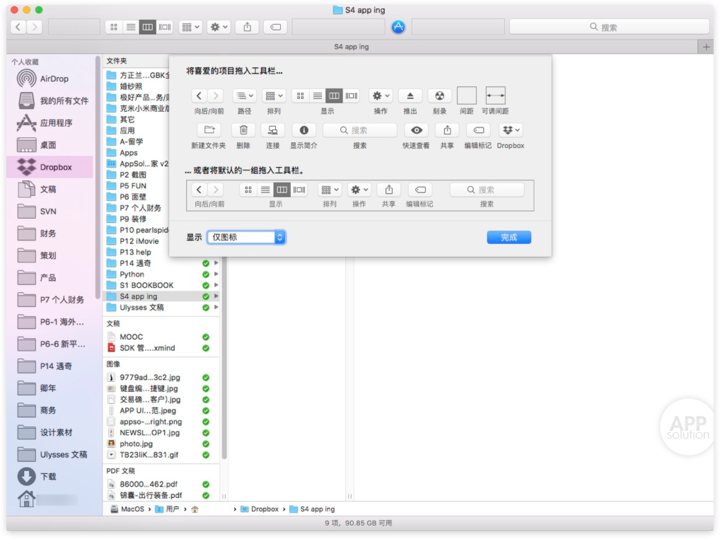The width and height of the screenshot is (720, 539).
Task: Open 财务 folder in the sidebar
Action: coord(51,233)
